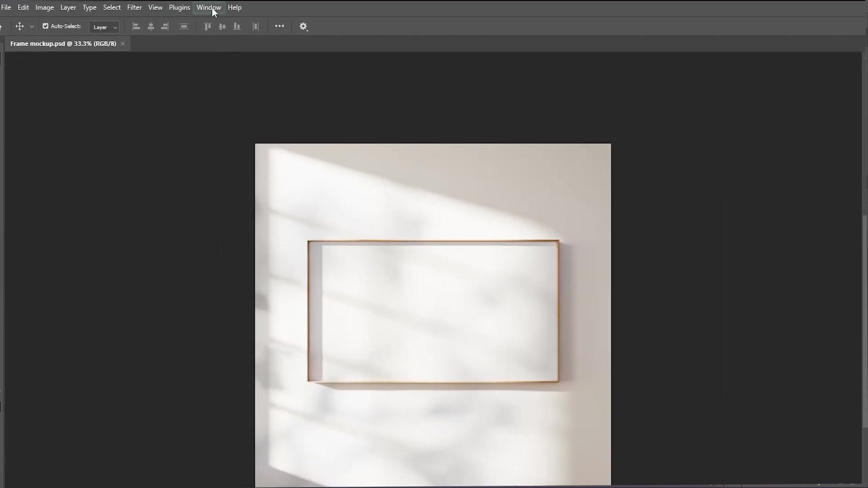This screenshot has height=488, width=868.
Task: Close the Frame mockup.psd document
Action: [123, 43]
